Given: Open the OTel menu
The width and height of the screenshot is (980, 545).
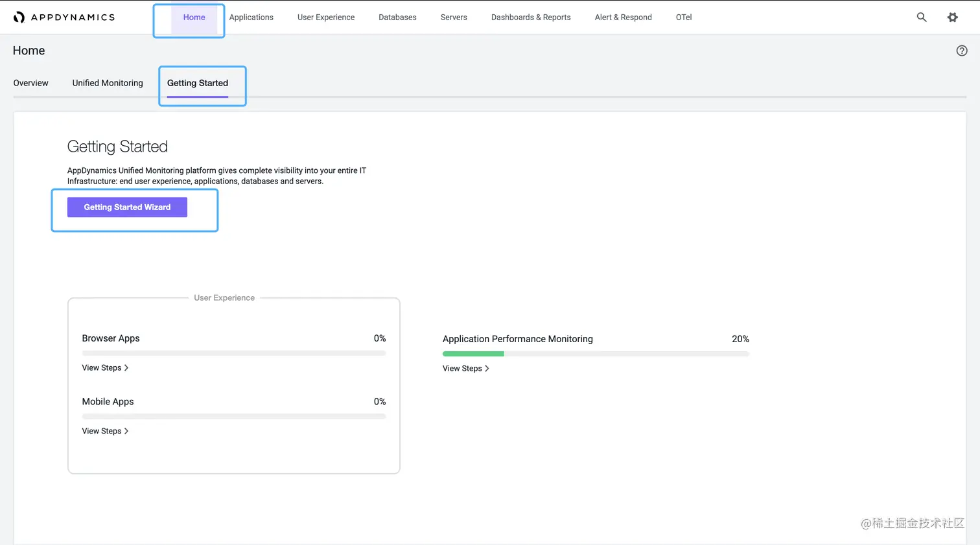Looking at the screenshot, I should coord(684,17).
